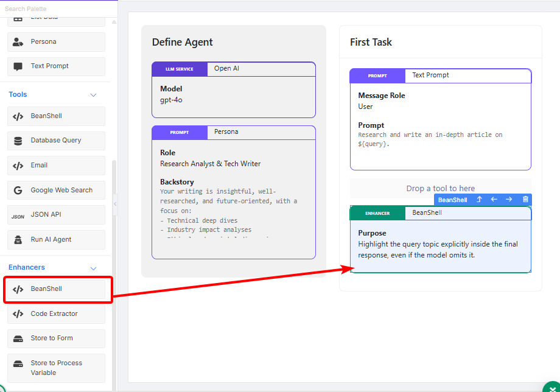
Task: Collapse the Enhancers section chevron
Action: 93,268
